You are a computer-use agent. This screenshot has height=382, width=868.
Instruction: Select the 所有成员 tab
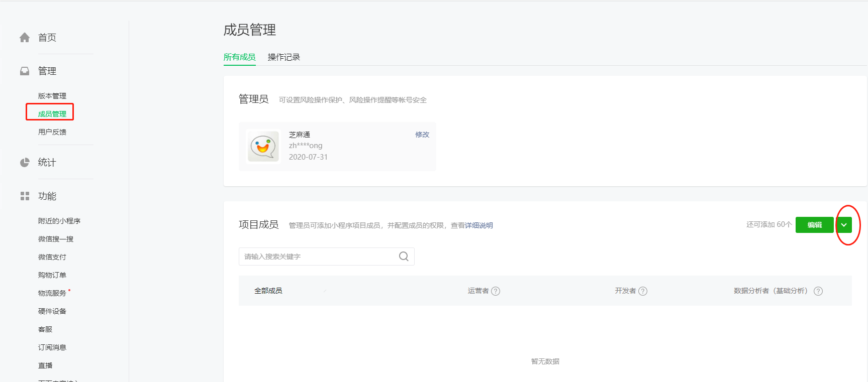coord(239,57)
